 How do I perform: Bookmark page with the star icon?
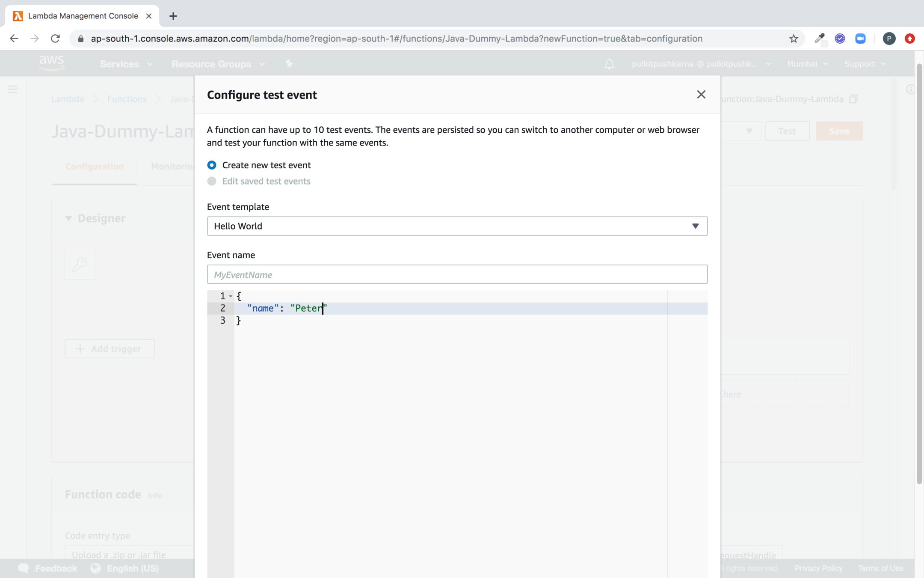click(x=794, y=39)
